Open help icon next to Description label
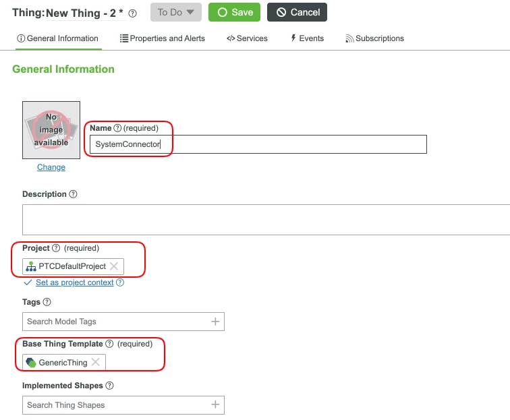Screen dimensions: 510x420 click(73, 194)
